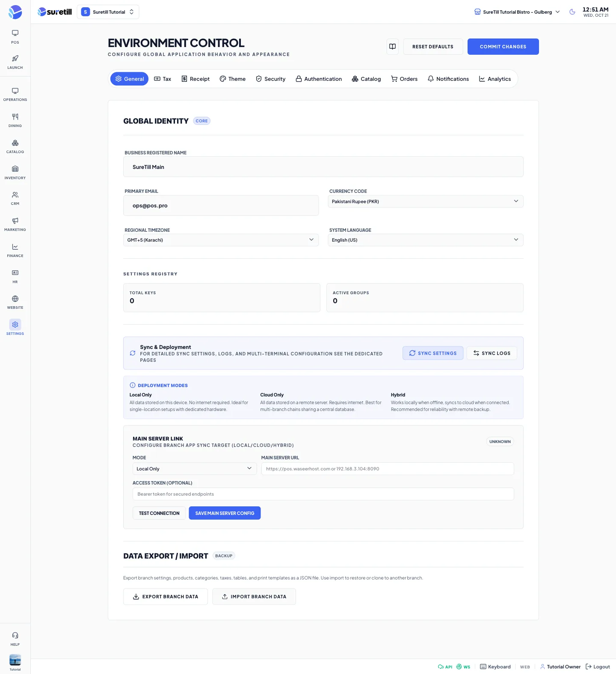Open the HR sidebar section
616x674 pixels.
15,277
